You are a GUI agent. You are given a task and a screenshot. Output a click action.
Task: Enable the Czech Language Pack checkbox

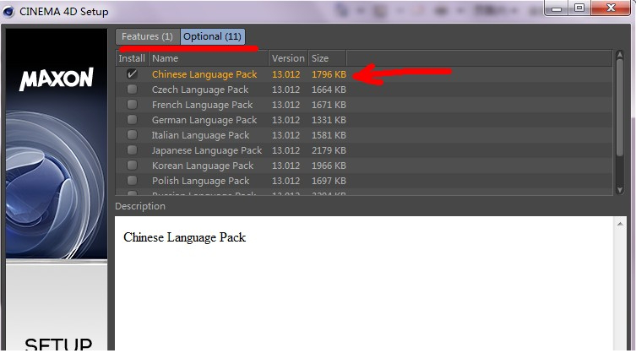tap(132, 90)
